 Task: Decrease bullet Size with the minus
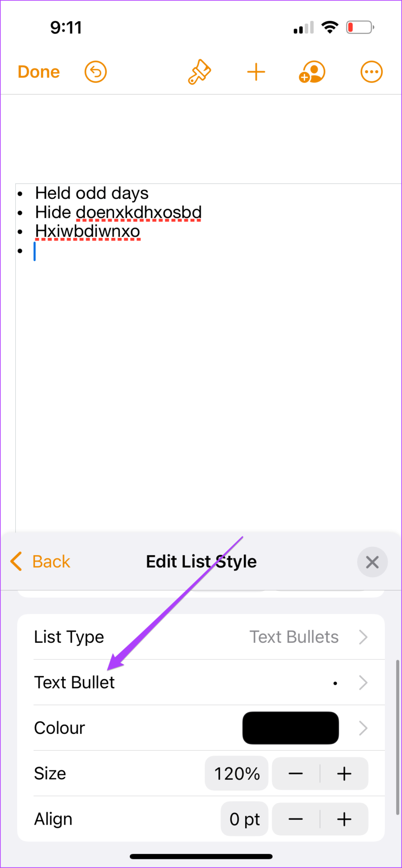pyautogui.click(x=296, y=774)
